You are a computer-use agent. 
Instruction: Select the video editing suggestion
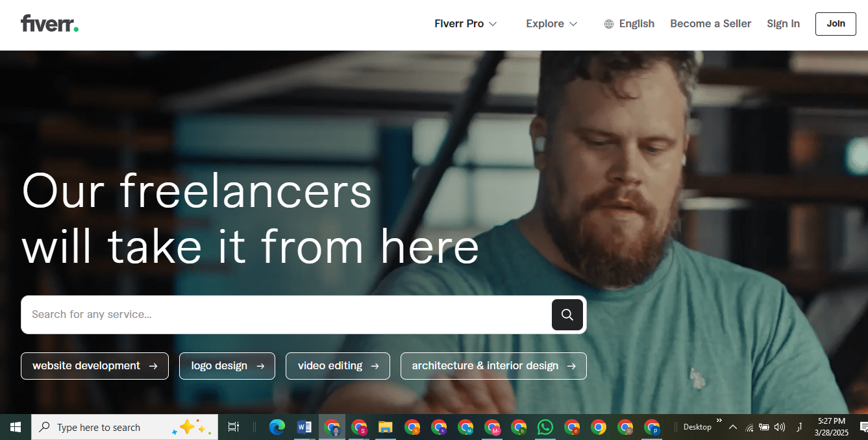coord(338,366)
